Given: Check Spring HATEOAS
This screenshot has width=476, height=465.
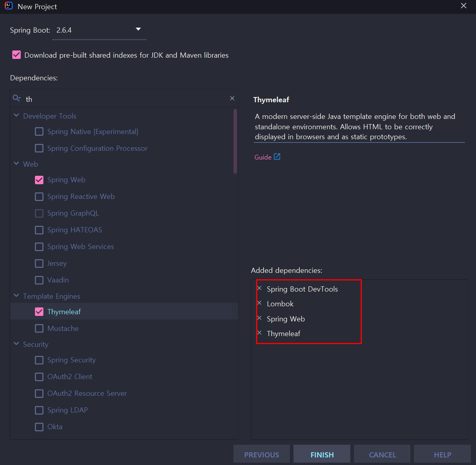Looking at the screenshot, I should 39,230.
